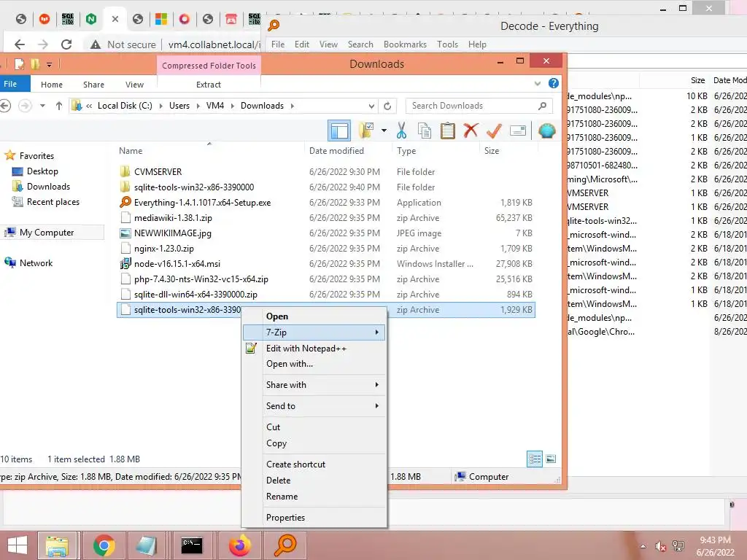Select NEWWIKIIMAGE.jpg file

click(x=172, y=233)
